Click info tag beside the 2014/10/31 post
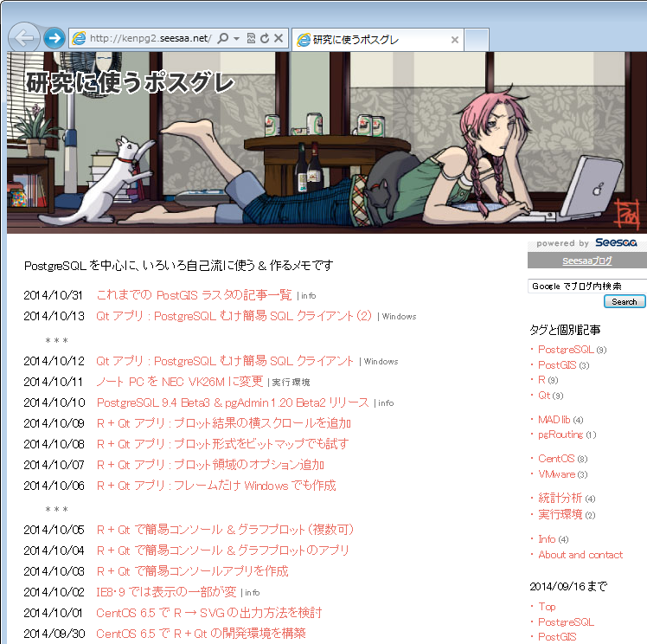647x644 pixels. [309, 296]
